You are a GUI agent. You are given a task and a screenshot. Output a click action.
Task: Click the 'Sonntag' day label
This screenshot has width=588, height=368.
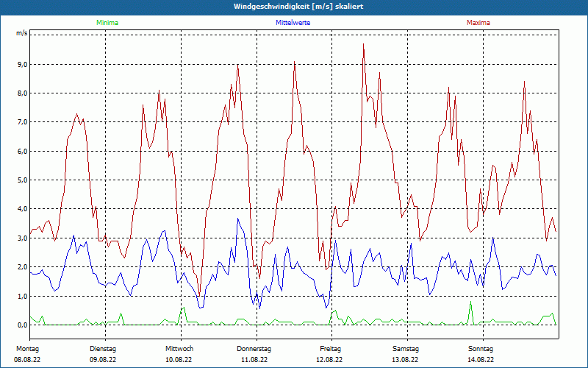(481, 349)
